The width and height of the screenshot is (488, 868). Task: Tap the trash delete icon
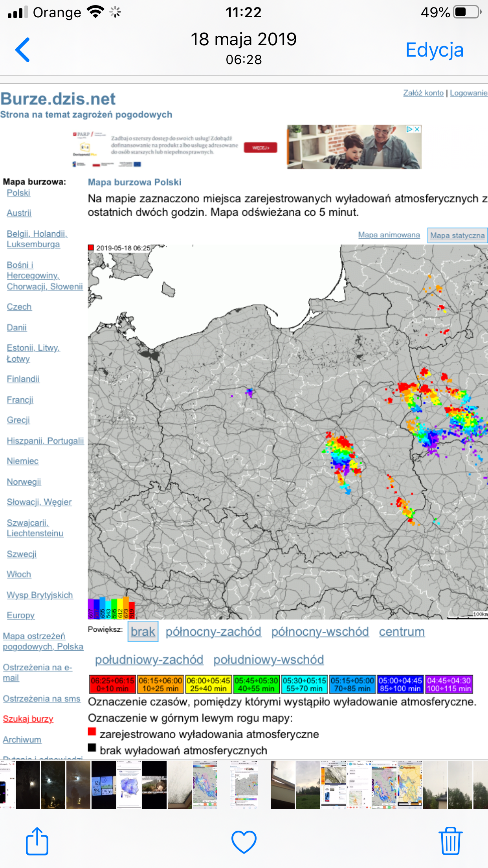tap(450, 842)
